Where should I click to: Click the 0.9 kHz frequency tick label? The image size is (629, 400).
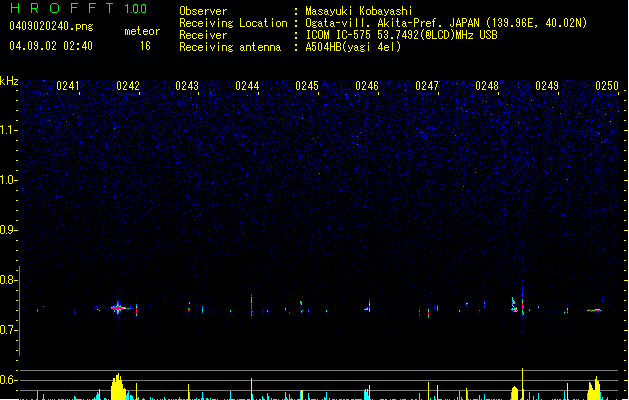(x=7, y=230)
